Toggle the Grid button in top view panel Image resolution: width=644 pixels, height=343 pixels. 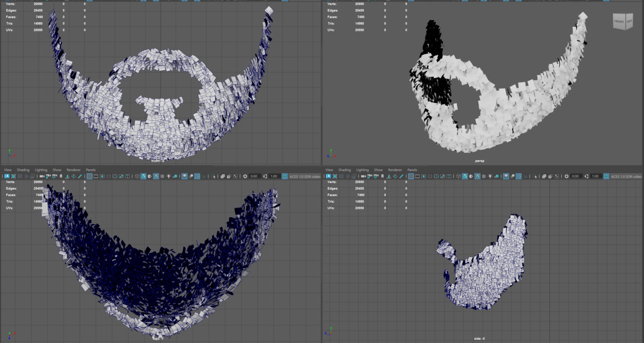(x=89, y=176)
